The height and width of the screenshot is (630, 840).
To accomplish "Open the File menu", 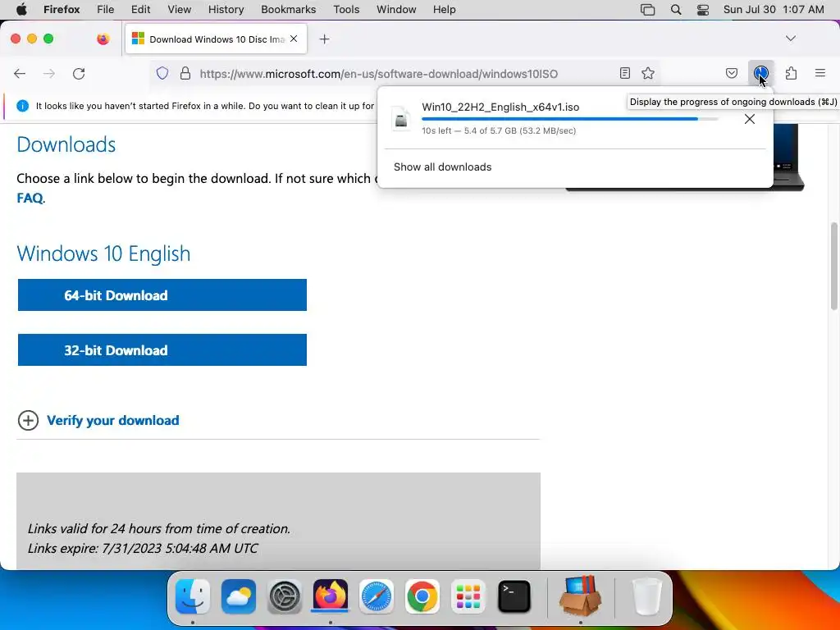I will click(105, 10).
